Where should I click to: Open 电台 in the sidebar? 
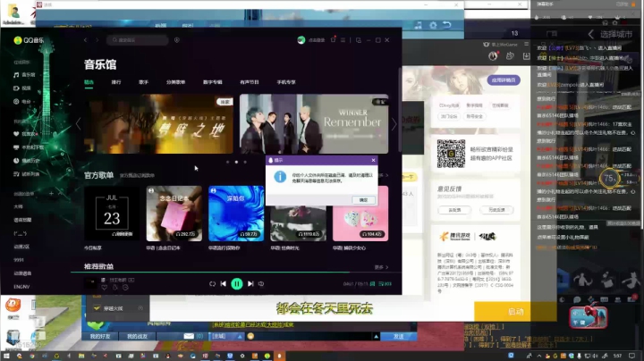click(x=22, y=101)
